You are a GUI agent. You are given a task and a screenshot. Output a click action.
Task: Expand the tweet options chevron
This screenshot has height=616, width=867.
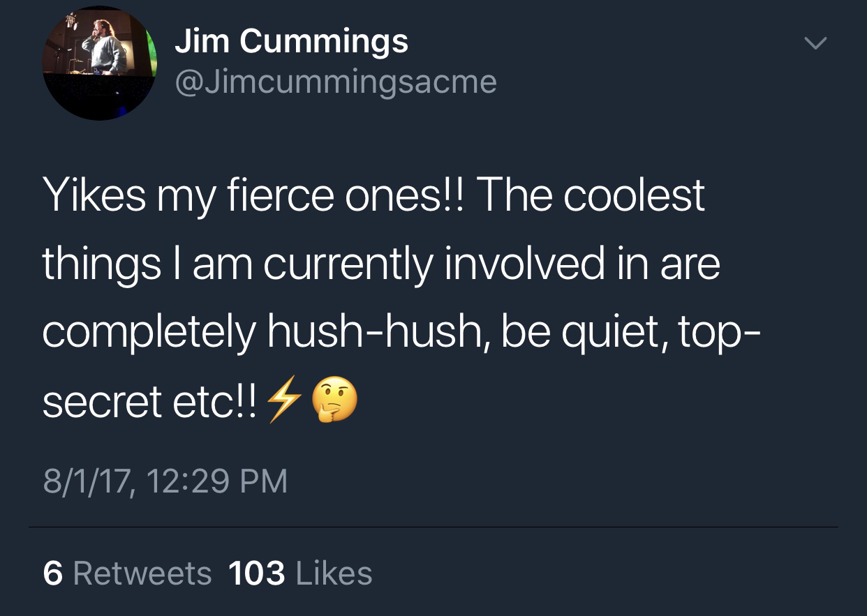click(x=813, y=44)
